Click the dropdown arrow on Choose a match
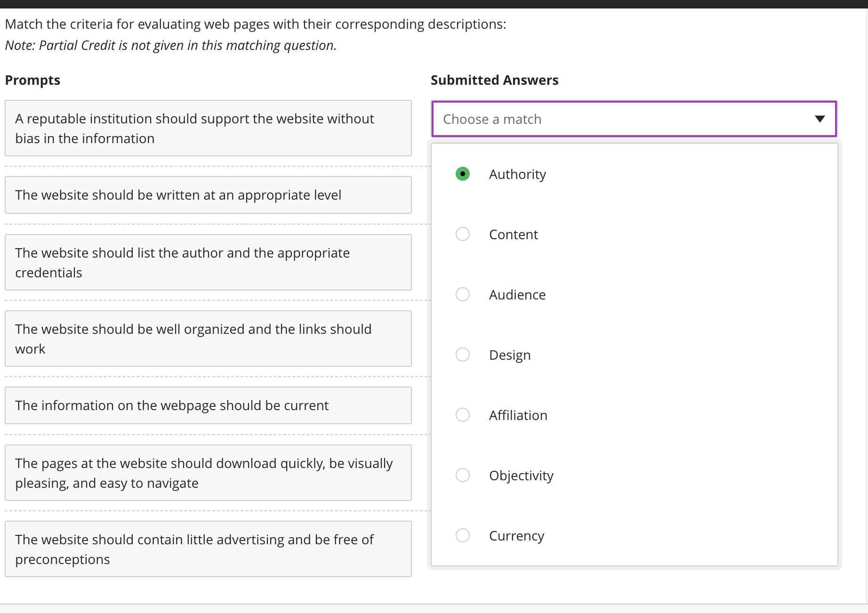The height and width of the screenshot is (613, 868). [820, 119]
